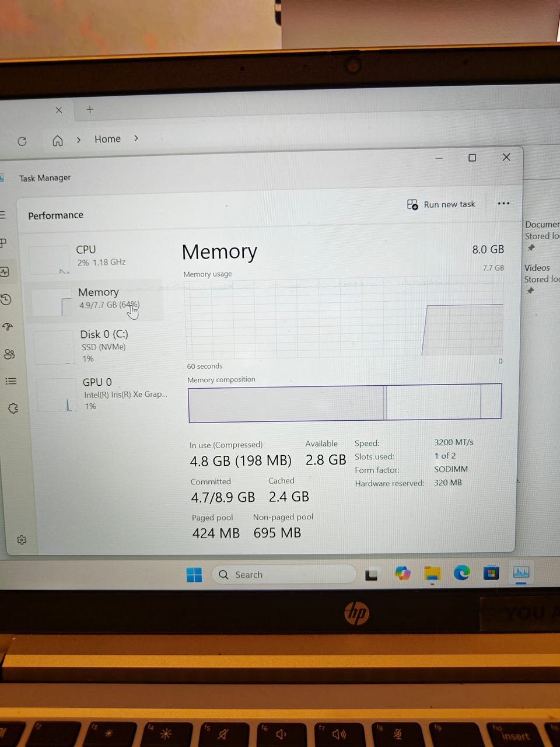Open Task View icon on taskbar
The image size is (560, 747).
(372, 575)
